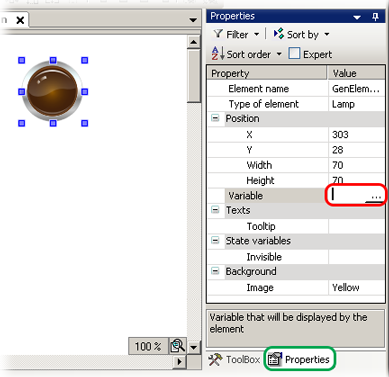Open the zoom magnifier tool
This screenshot has height=377, width=389.
click(x=178, y=346)
